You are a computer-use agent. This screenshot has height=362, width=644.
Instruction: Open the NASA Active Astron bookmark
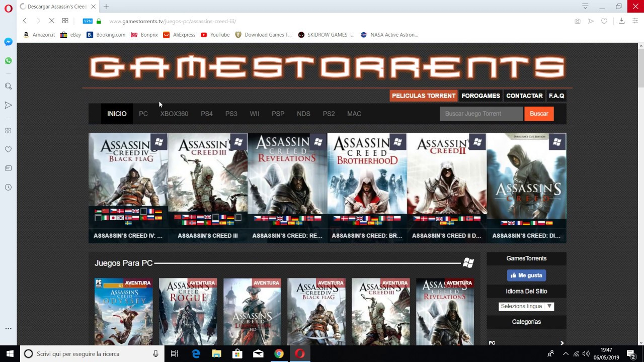[x=389, y=35]
